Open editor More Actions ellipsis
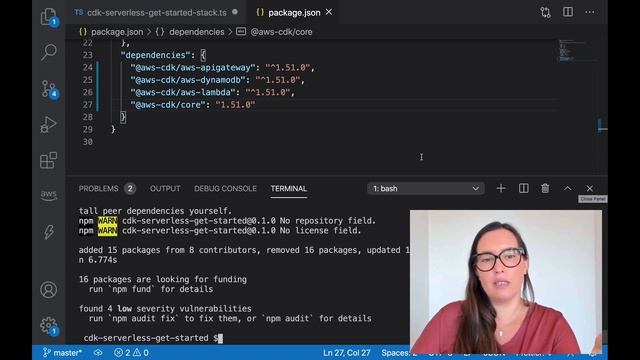 coord(590,12)
